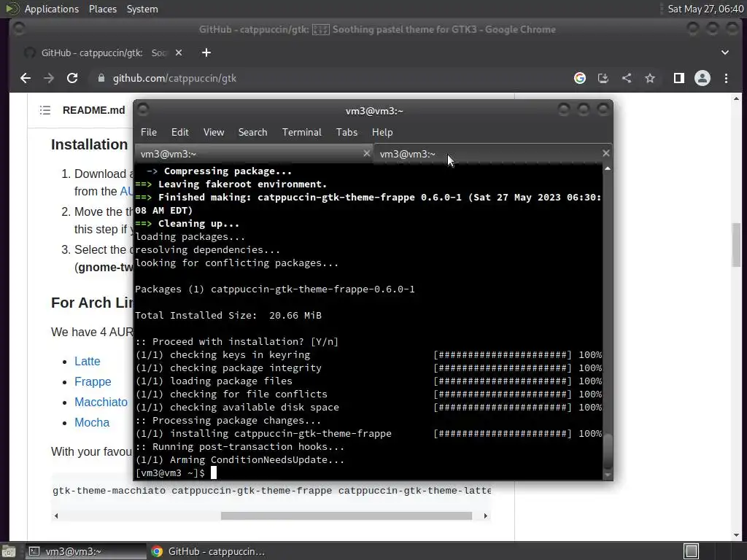Open terminal View menu

tap(214, 133)
